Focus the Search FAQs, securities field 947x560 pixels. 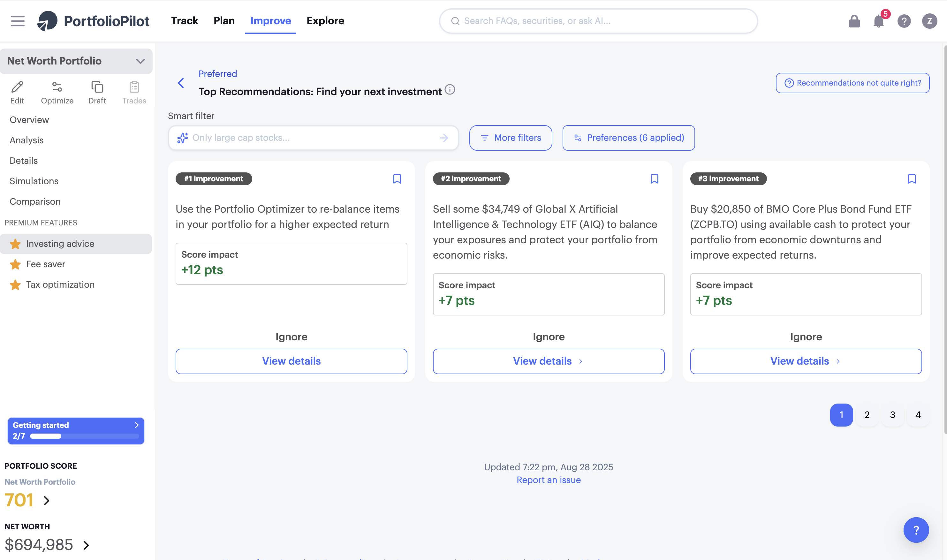[598, 21]
